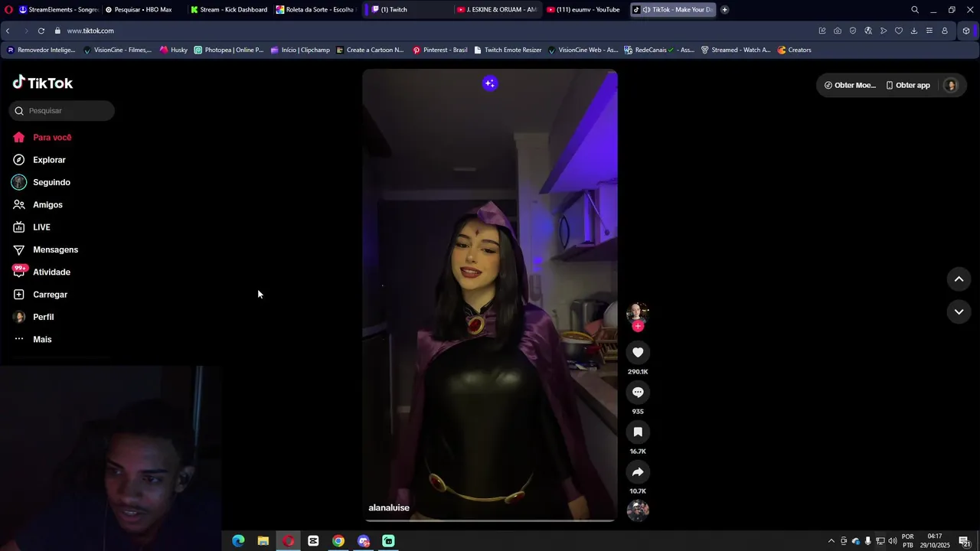The height and width of the screenshot is (551, 980).
Task: Open the comments on the video
Action: coord(638,392)
